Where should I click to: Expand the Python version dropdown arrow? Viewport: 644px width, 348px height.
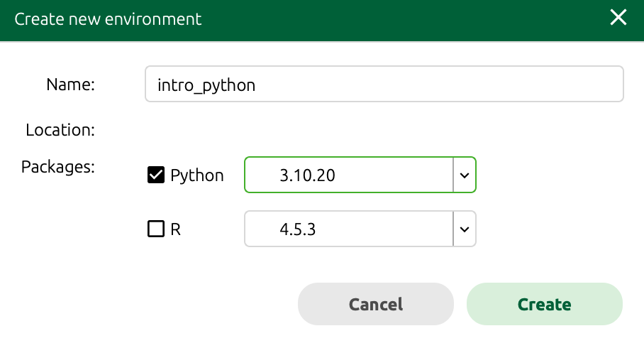pos(465,175)
